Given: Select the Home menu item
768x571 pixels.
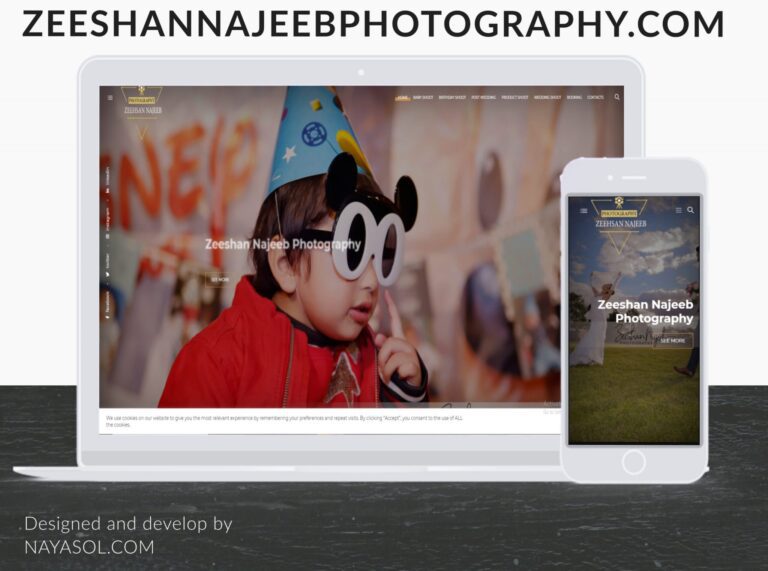Looking at the screenshot, I should 402,97.
